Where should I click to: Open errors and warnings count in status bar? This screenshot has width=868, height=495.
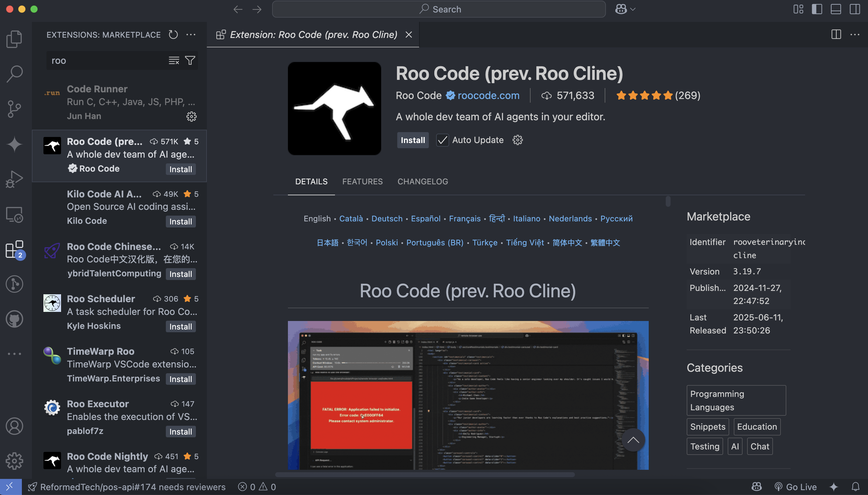[257, 487]
